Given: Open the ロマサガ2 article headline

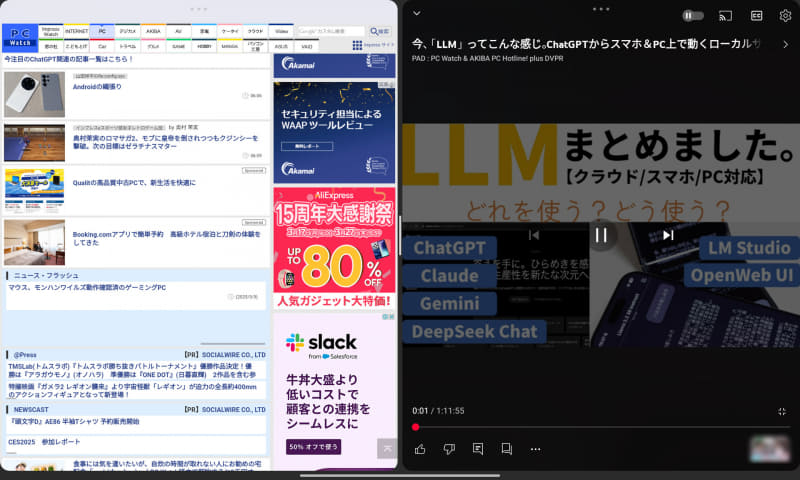Looking at the screenshot, I should pyautogui.click(x=165, y=142).
